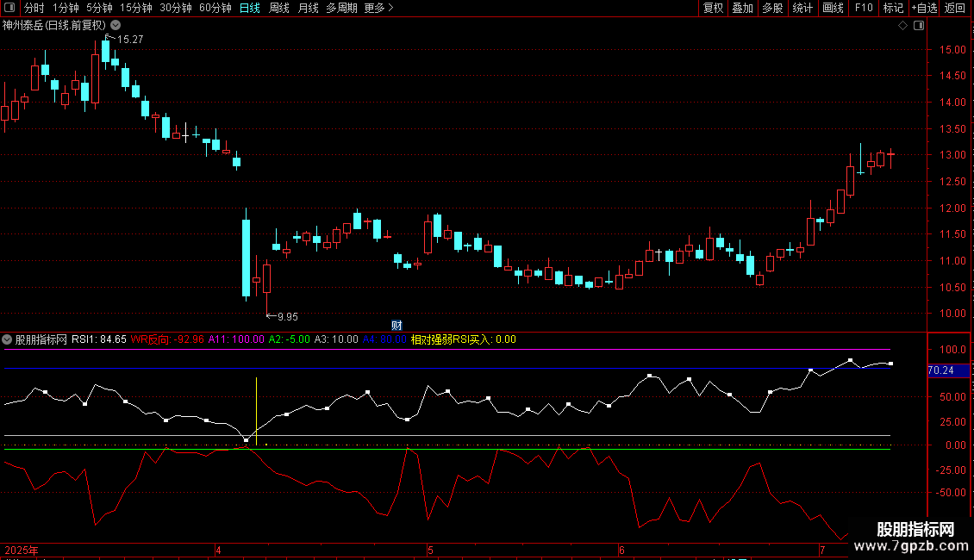Click month 7 marker on time axis
Screen dimensions: 974x560
tap(822, 551)
